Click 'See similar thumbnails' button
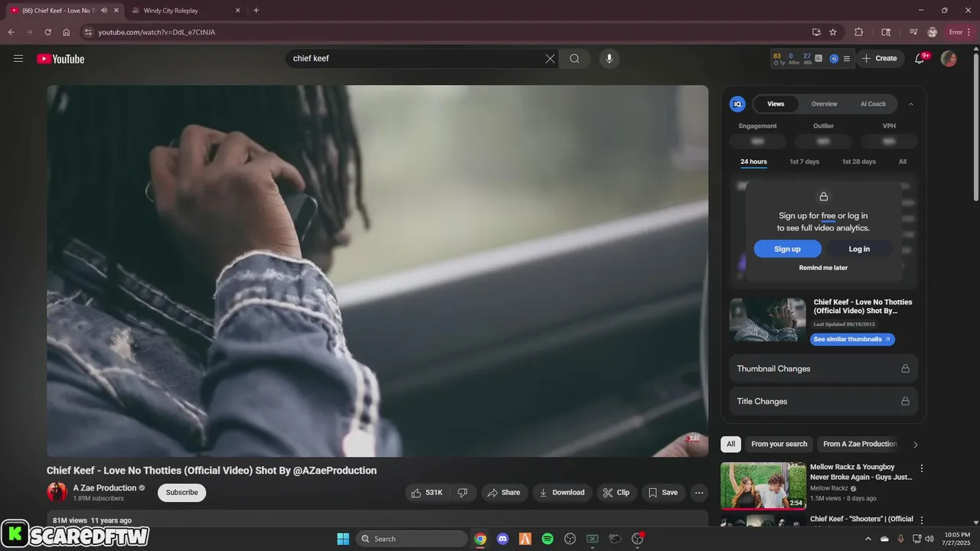This screenshot has height=551, width=980. point(852,339)
